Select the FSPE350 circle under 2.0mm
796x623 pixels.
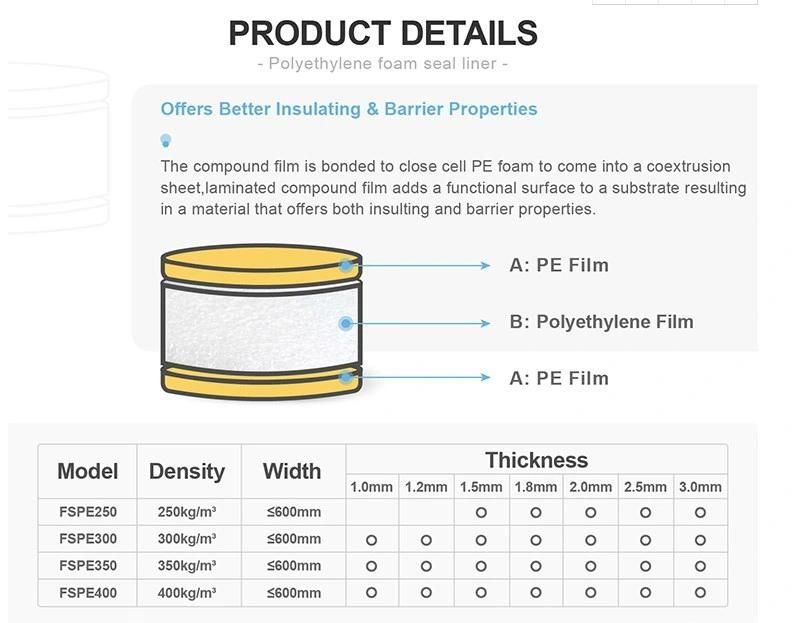pyautogui.click(x=590, y=566)
